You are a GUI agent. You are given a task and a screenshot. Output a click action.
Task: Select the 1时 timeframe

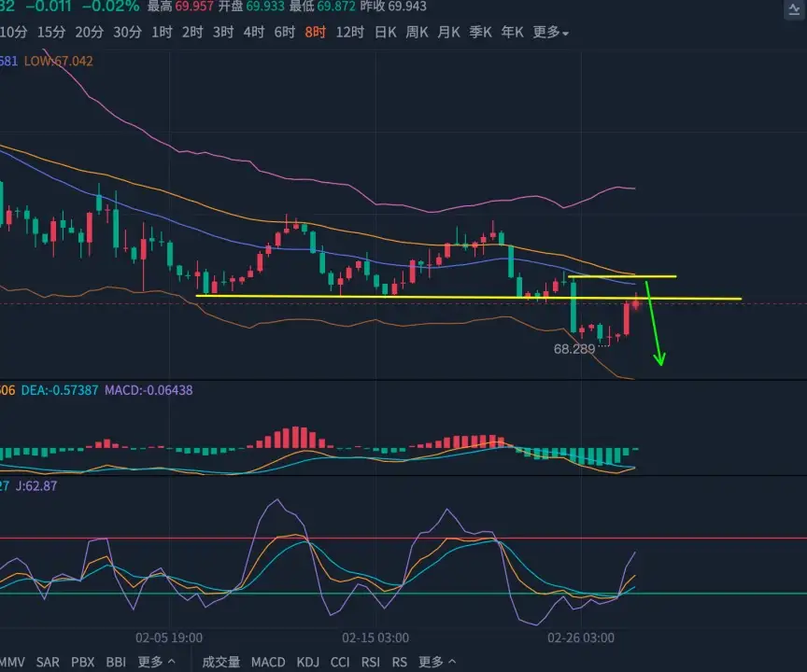tap(163, 33)
